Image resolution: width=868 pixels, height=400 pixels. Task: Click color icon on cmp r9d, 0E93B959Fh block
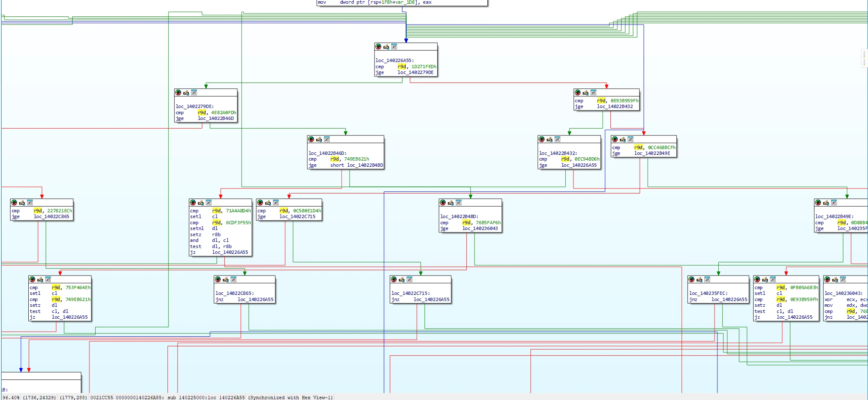[578, 92]
